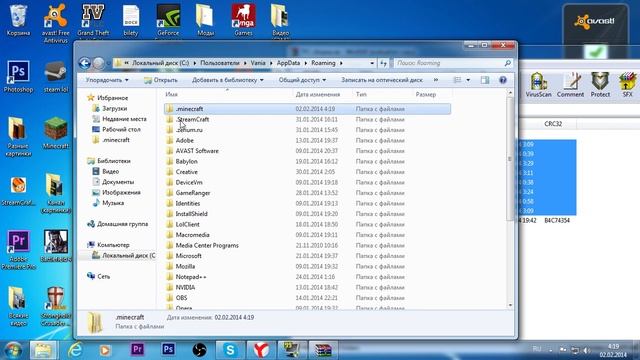Sort by Дата изменения column header
The width and height of the screenshot is (640, 360).
(x=318, y=94)
